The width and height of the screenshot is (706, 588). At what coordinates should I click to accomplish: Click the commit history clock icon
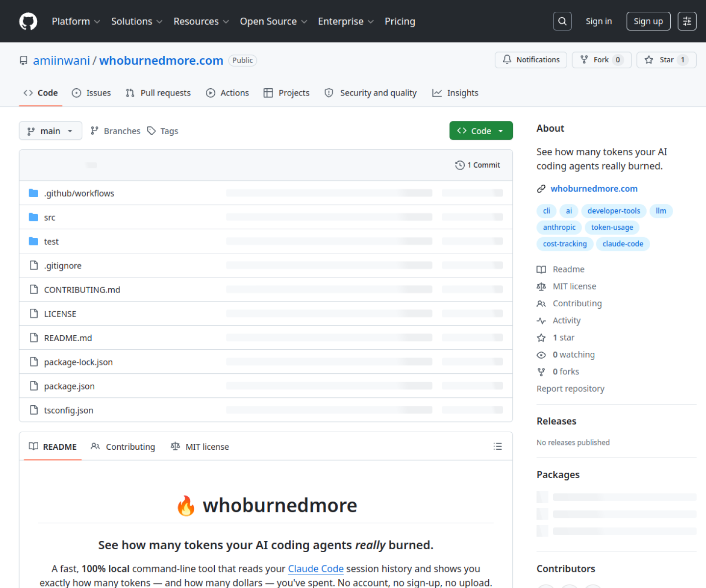[x=459, y=165]
